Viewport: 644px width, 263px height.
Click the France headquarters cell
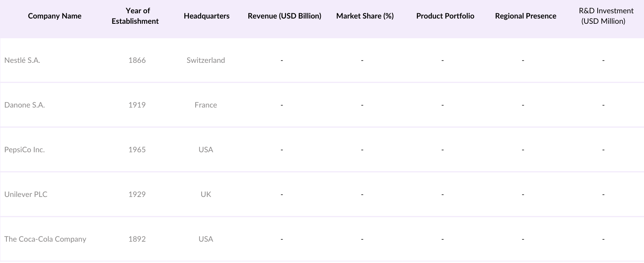click(x=206, y=105)
